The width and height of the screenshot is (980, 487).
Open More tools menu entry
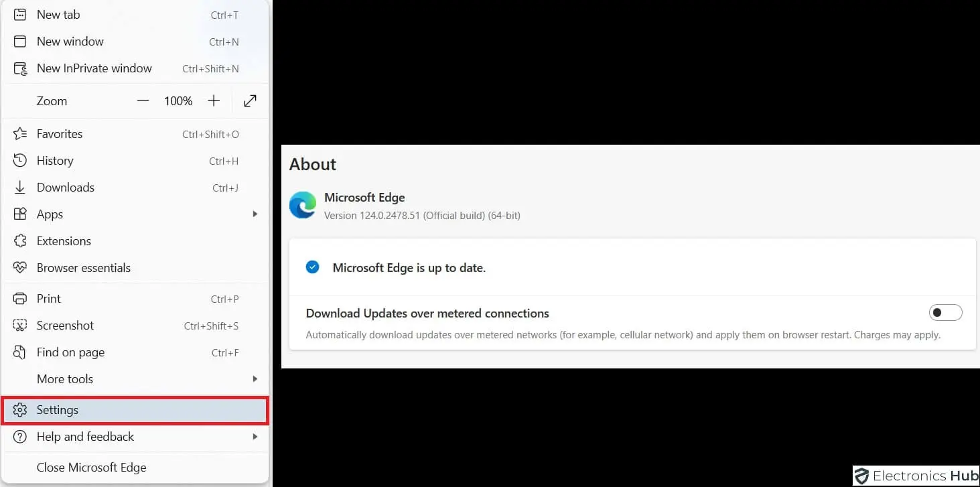coord(135,379)
